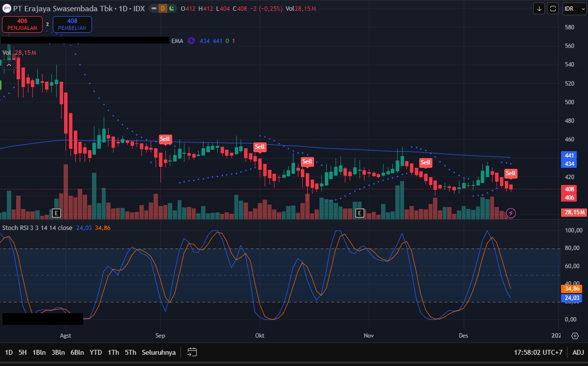588x366 pixels.
Task: Select the YTD time range
Action: click(x=96, y=352)
